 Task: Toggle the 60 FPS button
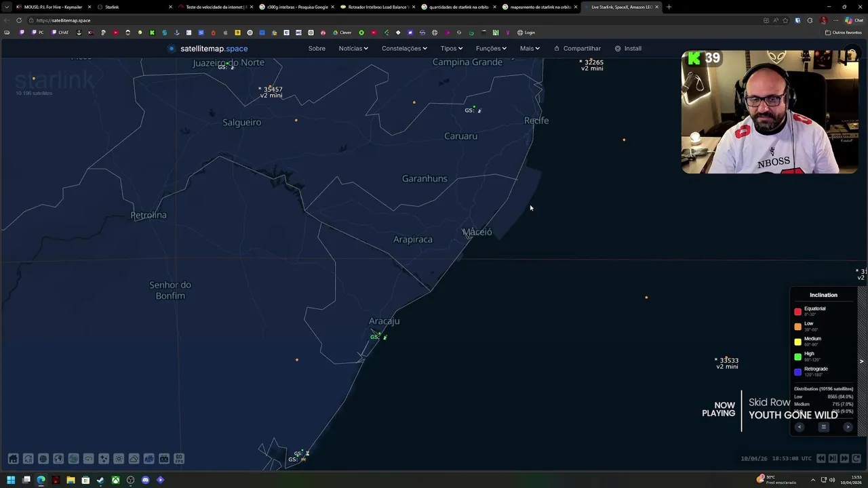[x=179, y=459]
